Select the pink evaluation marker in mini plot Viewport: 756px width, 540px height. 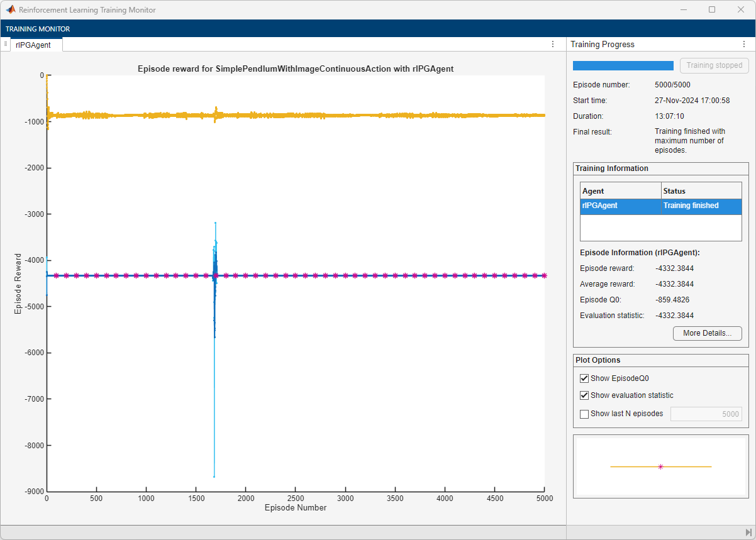660,466
